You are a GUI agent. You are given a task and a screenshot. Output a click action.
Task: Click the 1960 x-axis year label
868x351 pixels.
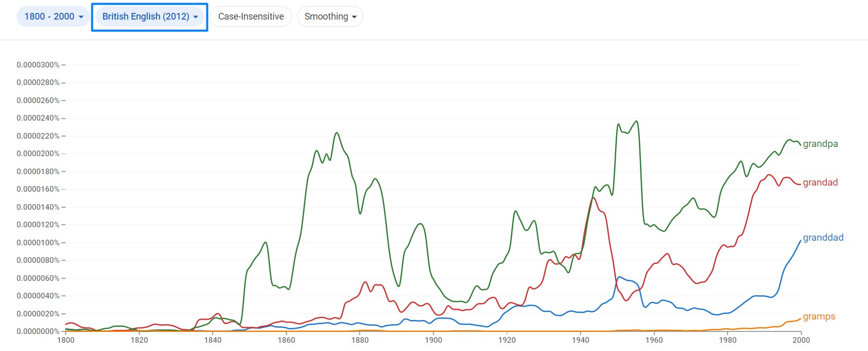(x=654, y=340)
